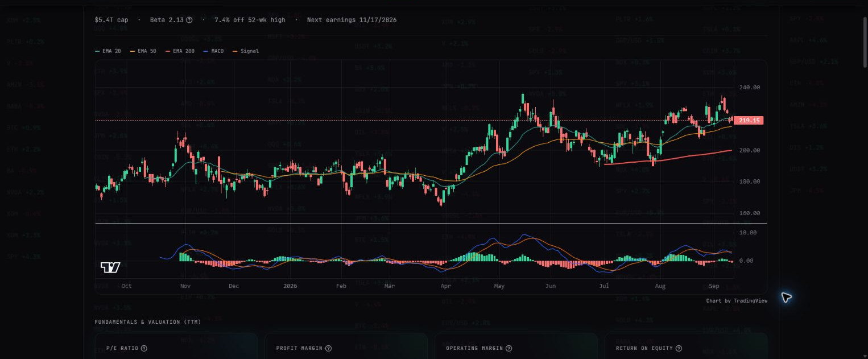The width and height of the screenshot is (868, 359).
Task: Click the Next earnings 11/17/2026 text
Action: [352, 20]
